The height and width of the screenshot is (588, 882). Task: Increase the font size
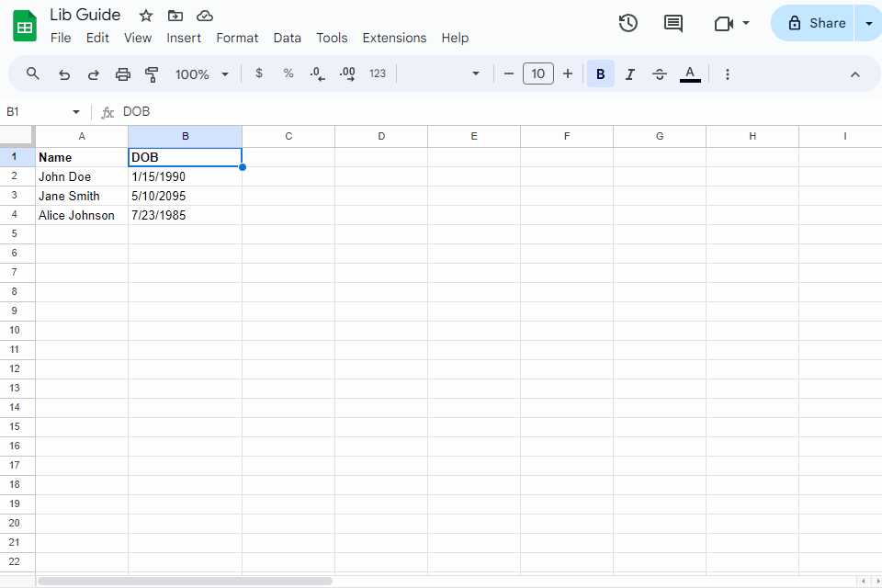point(568,73)
